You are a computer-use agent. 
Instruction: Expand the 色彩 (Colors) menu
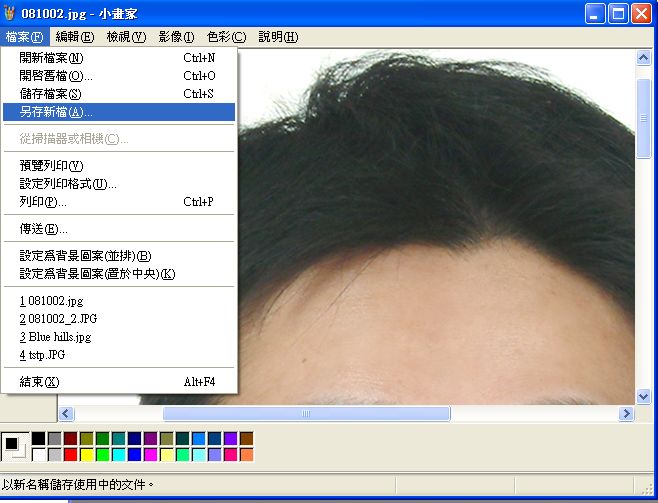225,37
